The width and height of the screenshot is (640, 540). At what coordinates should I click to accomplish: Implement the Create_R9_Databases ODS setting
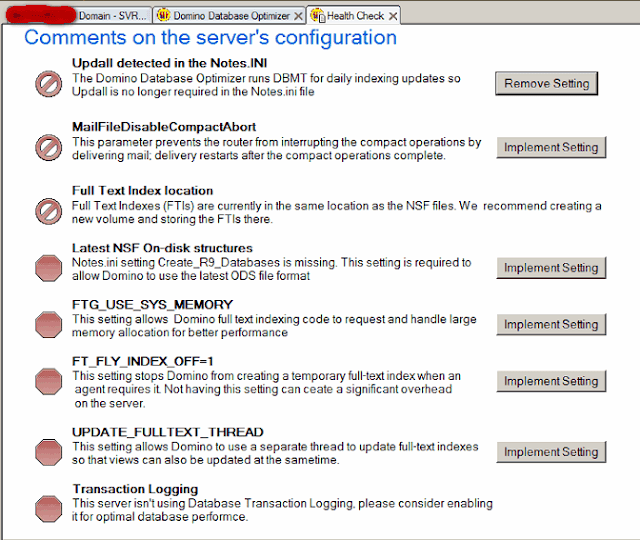coord(551,268)
